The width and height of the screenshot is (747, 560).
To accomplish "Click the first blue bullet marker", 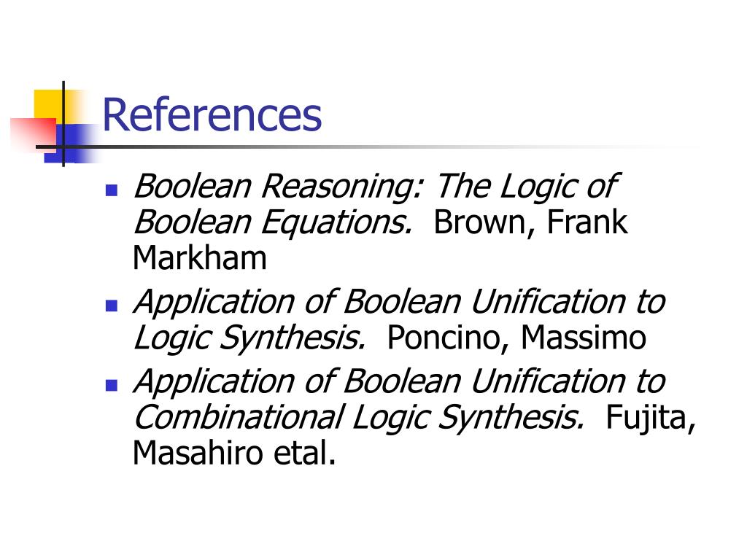I will [x=111, y=190].
